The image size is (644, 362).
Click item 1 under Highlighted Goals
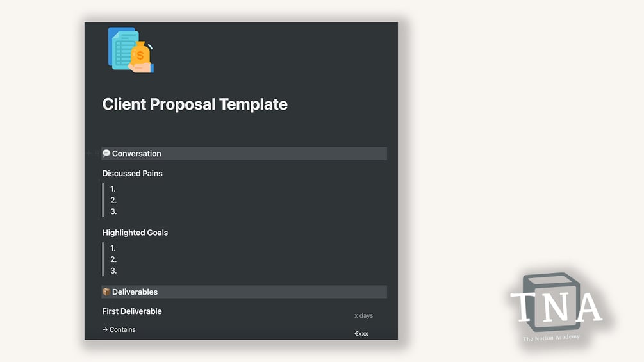(x=113, y=249)
